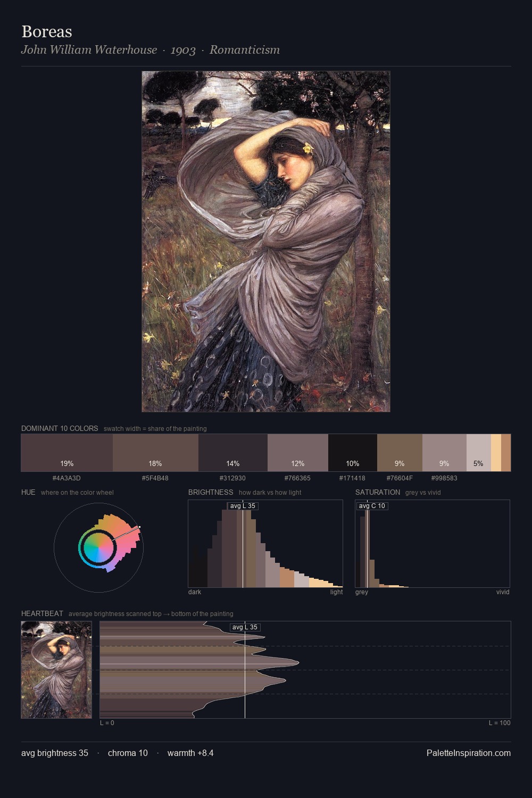The height and width of the screenshot is (798, 532).
Task: Click the "grey" axis label
Action: click(362, 592)
